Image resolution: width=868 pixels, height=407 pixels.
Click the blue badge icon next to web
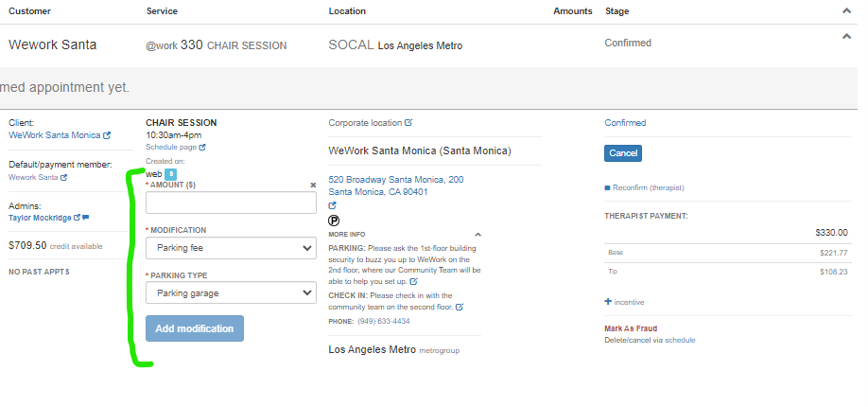pyautogui.click(x=170, y=174)
